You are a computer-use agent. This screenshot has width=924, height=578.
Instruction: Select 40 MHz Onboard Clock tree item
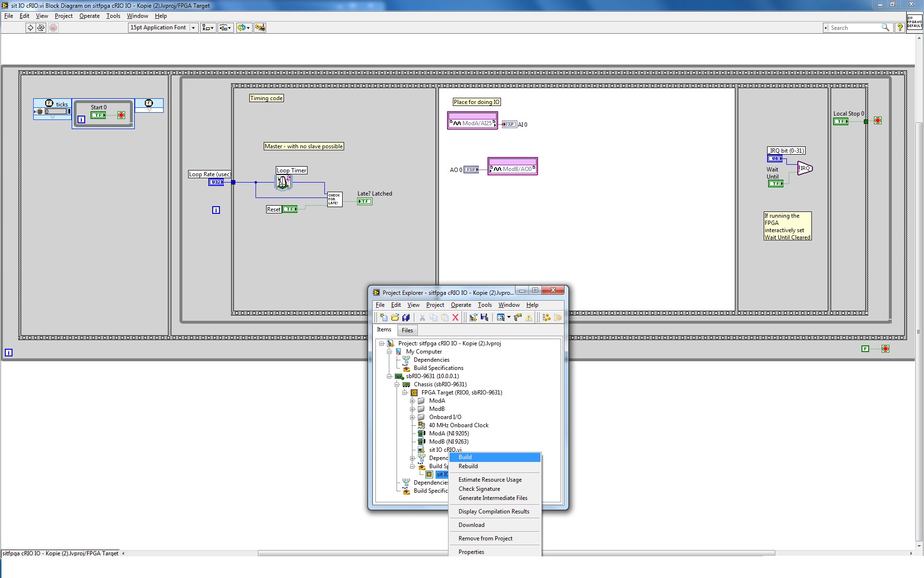pyautogui.click(x=458, y=425)
